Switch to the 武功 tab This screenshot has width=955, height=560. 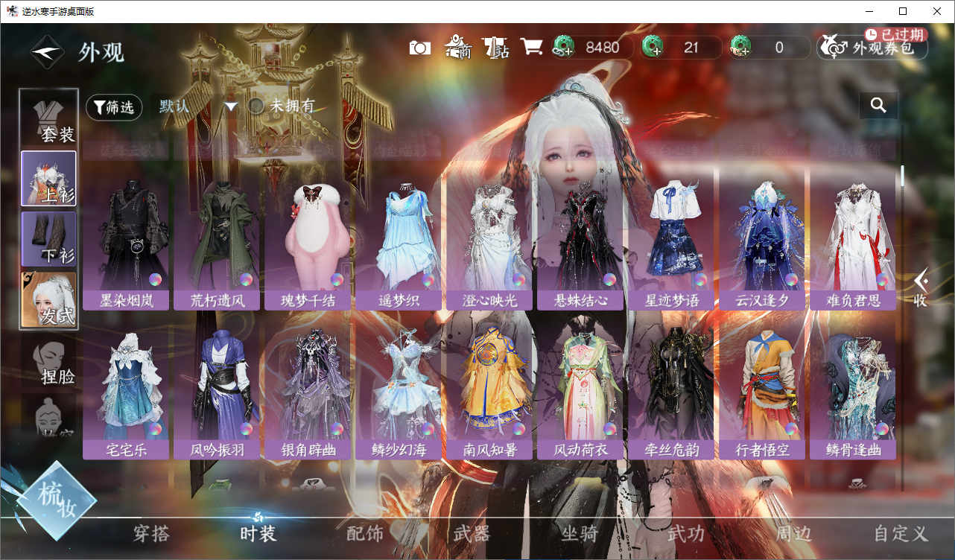click(685, 533)
